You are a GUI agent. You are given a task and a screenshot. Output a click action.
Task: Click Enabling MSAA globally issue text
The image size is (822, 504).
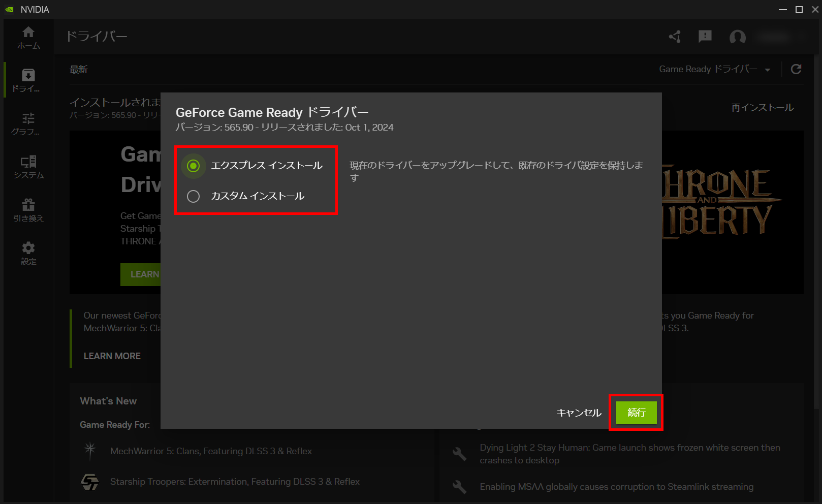click(x=616, y=487)
